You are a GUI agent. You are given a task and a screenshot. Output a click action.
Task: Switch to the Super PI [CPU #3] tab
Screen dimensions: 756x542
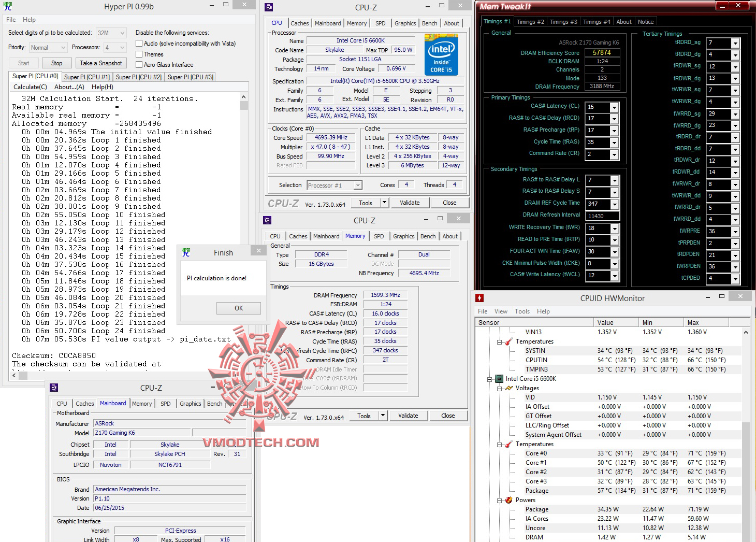(191, 77)
